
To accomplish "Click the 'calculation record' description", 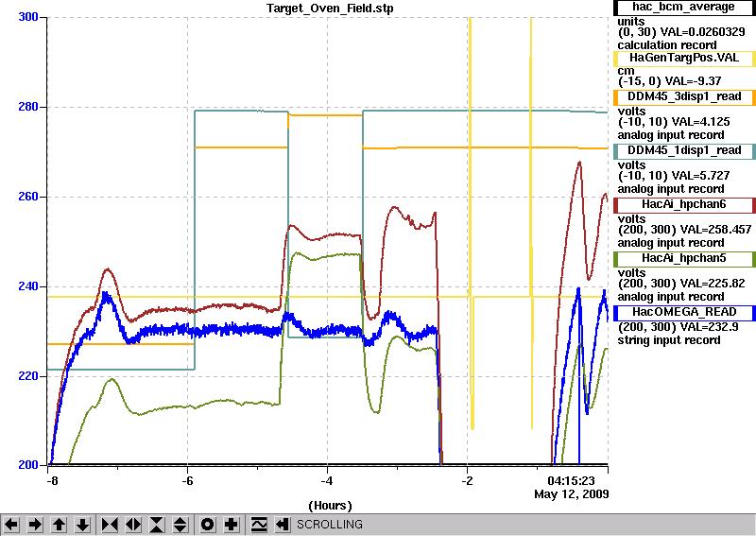I will coord(667,45).
